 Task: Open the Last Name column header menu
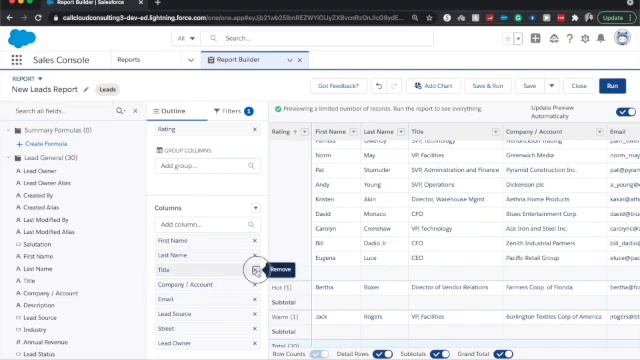coord(401,132)
